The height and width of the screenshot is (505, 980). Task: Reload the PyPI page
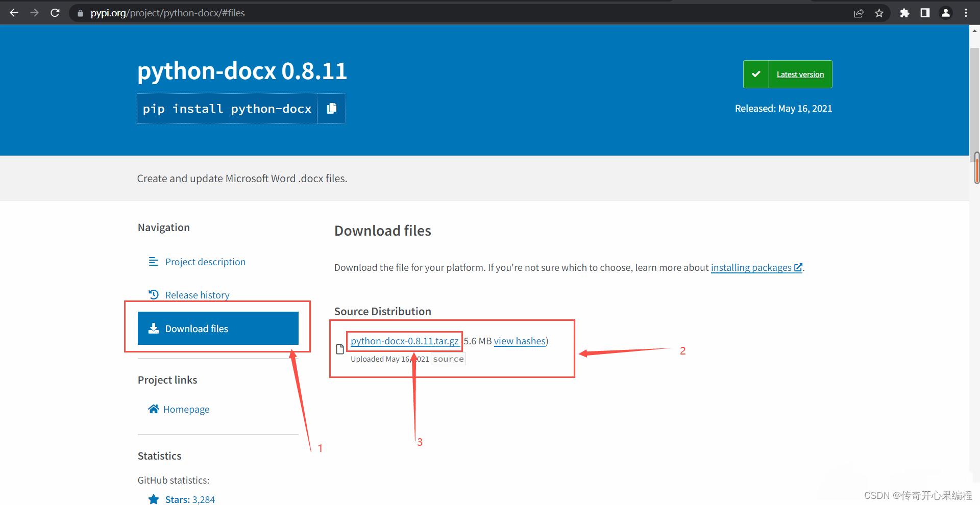pyautogui.click(x=55, y=13)
